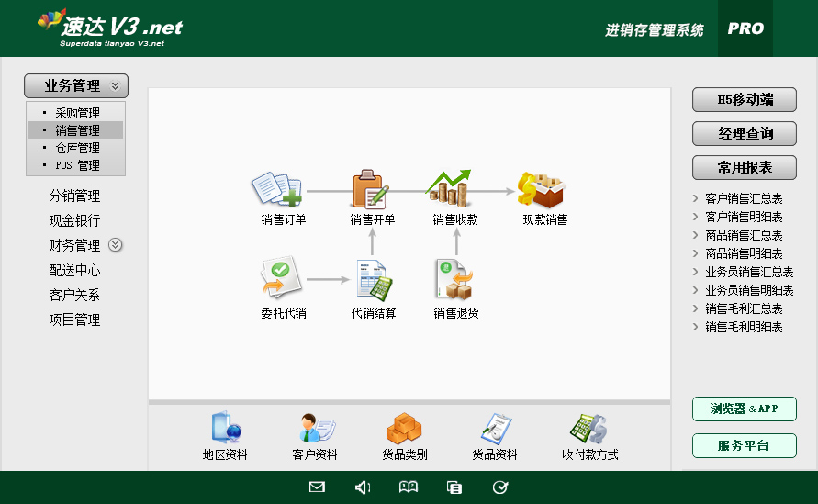Click the 销售开单 clipboard icon

[371, 189]
